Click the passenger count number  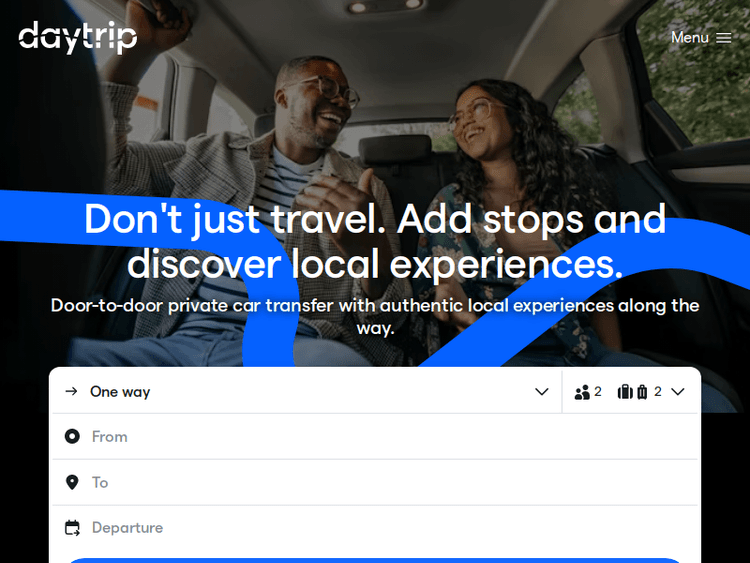pyautogui.click(x=597, y=392)
